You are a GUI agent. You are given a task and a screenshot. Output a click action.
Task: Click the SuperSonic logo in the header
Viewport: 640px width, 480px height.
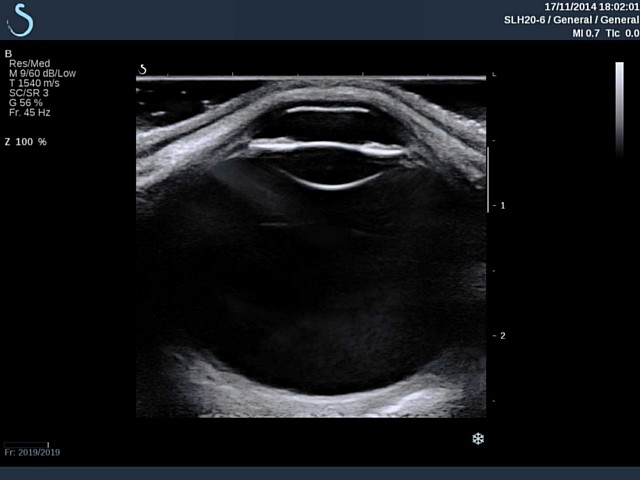(20, 20)
